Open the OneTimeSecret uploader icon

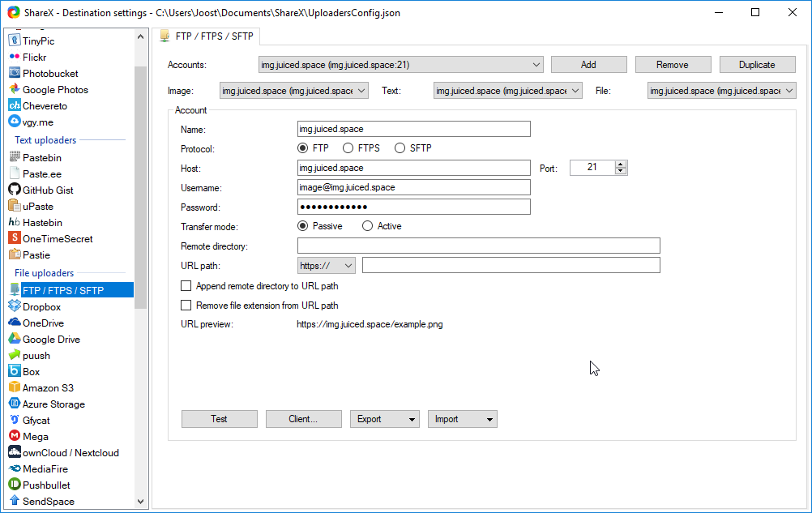[x=15, y=238]
